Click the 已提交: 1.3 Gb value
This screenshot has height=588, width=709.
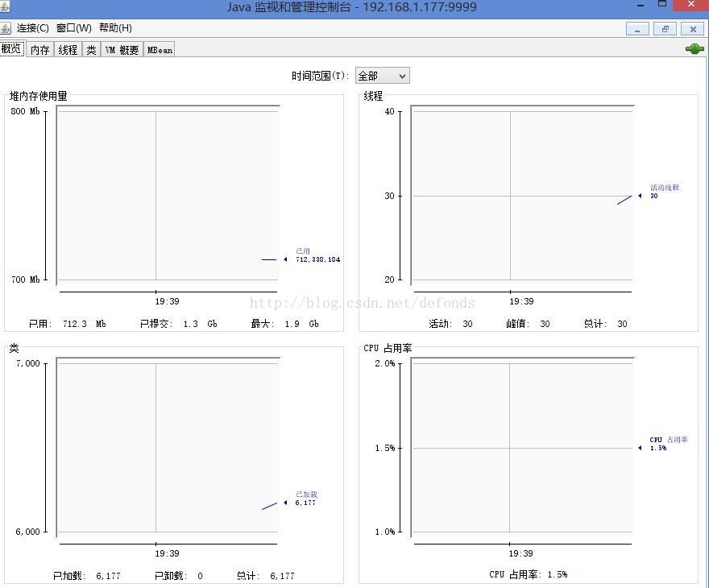click(200, 324)
